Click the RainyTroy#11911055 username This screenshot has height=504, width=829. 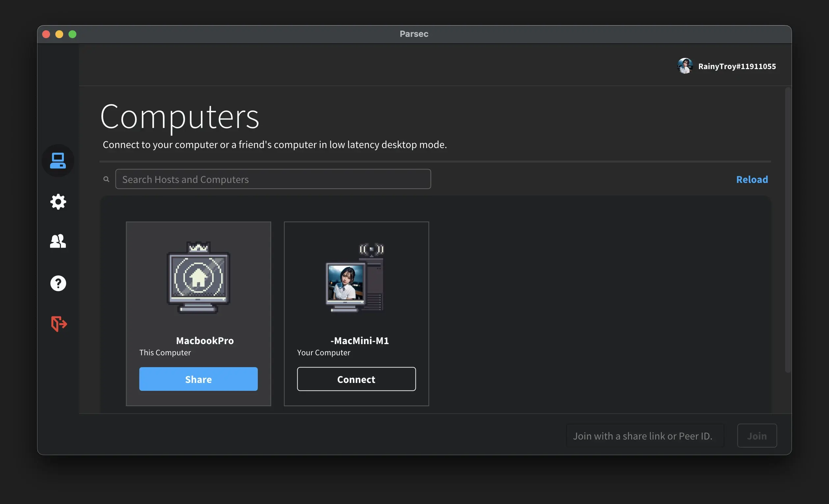737,66
